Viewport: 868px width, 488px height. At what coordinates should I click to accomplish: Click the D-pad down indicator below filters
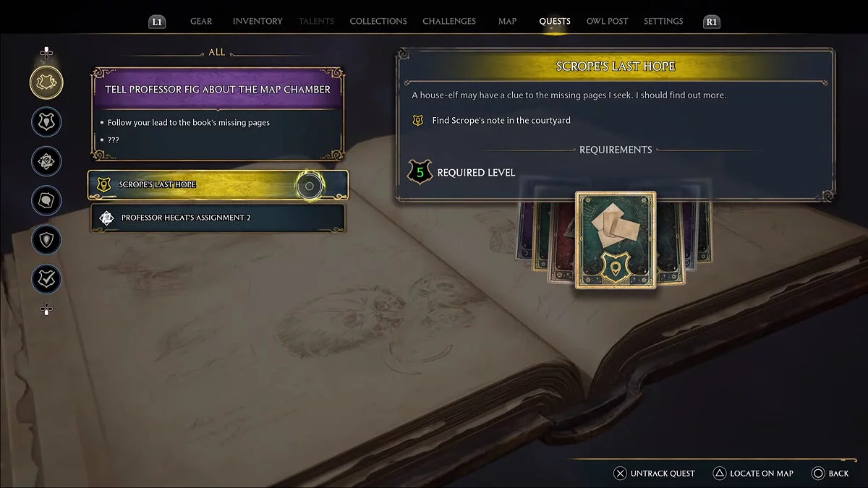point(46,309)
